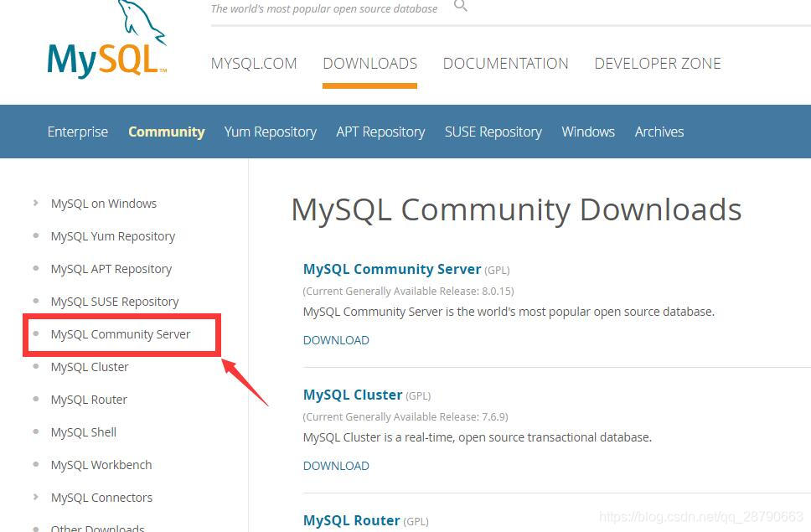Open the MySQL Cluster sidebar link
Image resolution: width=811 pixels, height=532 pixels.
[x=90, y=367]
